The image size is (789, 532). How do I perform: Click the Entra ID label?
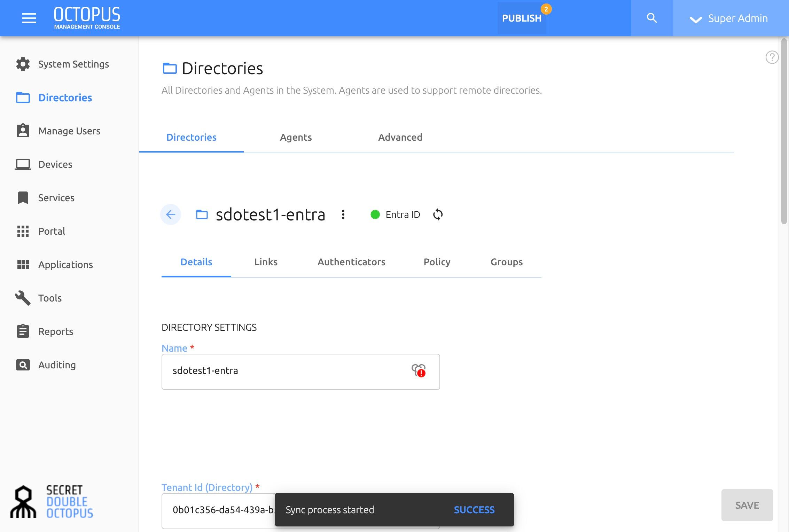(403, 214)
